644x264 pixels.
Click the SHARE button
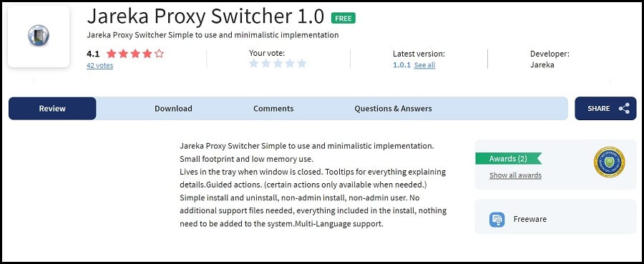tap(605, 109)
